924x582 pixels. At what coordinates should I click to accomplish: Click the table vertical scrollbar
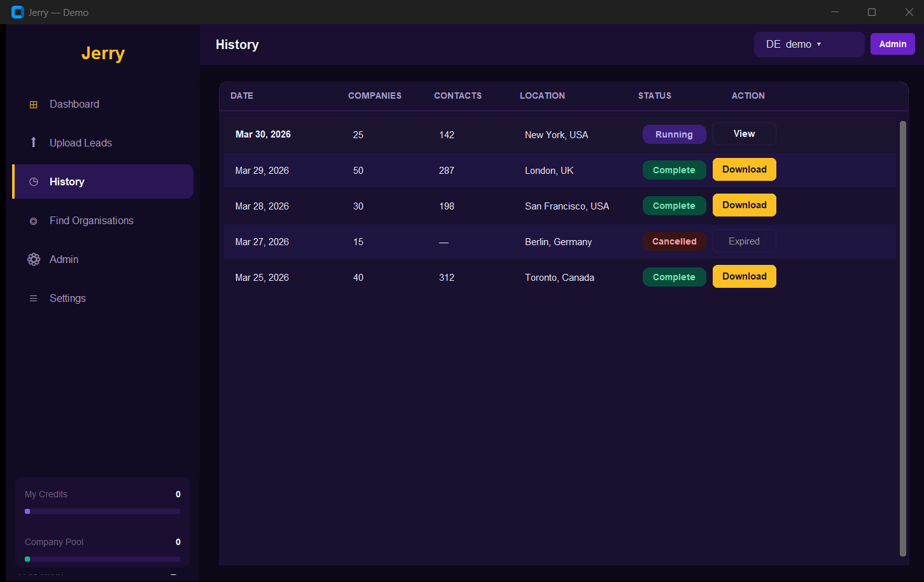pos(902,338)
